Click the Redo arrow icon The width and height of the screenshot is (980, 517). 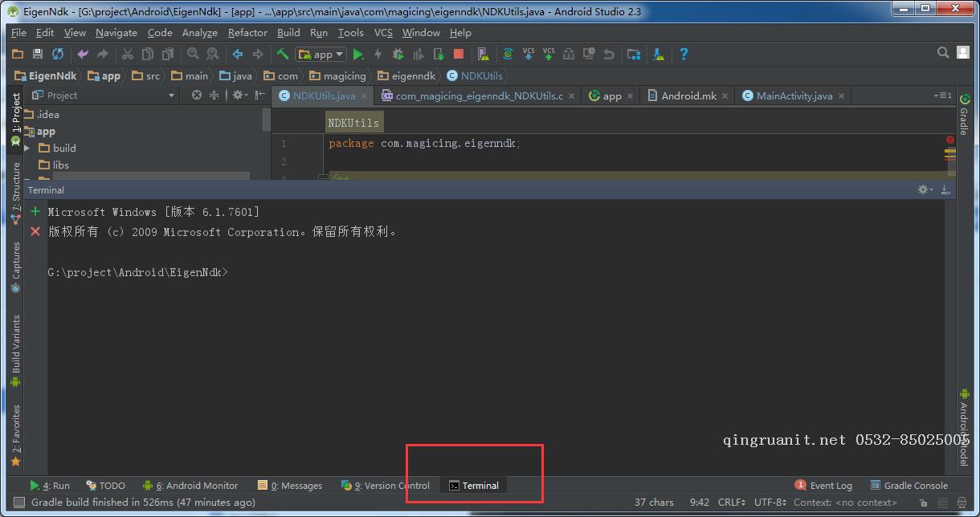[102, 54]
